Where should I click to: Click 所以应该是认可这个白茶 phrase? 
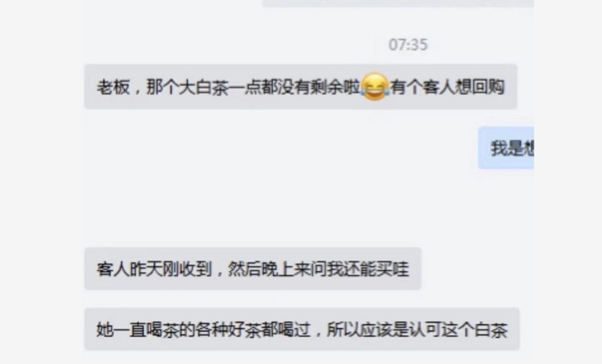pyautogui.click(x=417, y=330)
